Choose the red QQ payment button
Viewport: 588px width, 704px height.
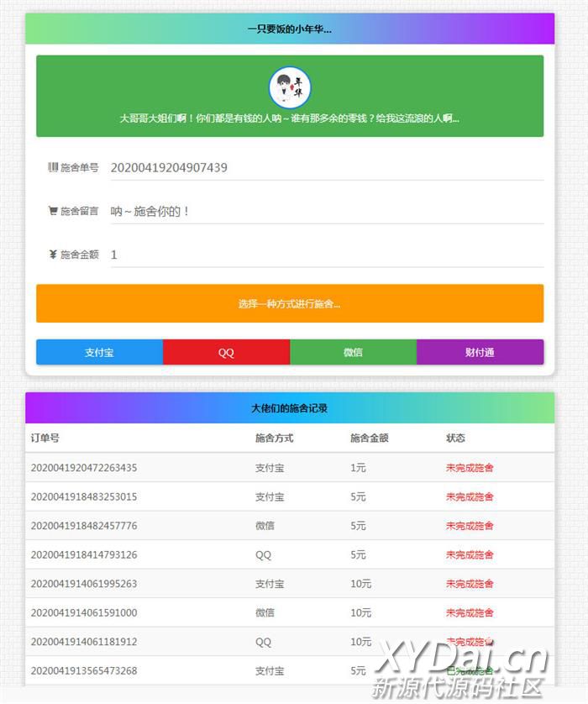click(226, 352)
